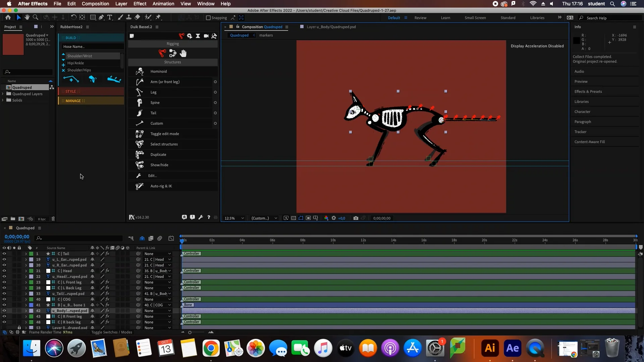Select the Rotation tool
Viewport: 644px width, 362px height.
point(73,17)
